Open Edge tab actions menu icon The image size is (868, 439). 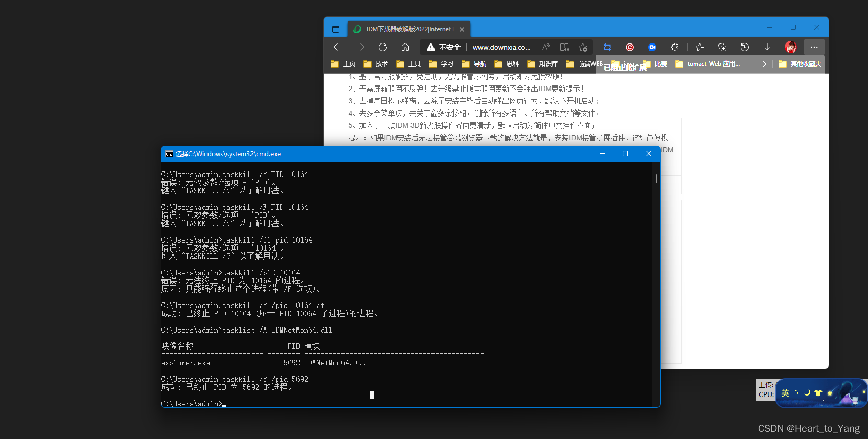[336, 29]
